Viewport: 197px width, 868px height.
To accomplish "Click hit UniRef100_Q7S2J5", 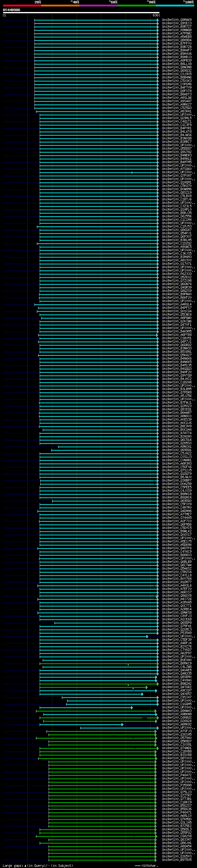I will (177, 470).
